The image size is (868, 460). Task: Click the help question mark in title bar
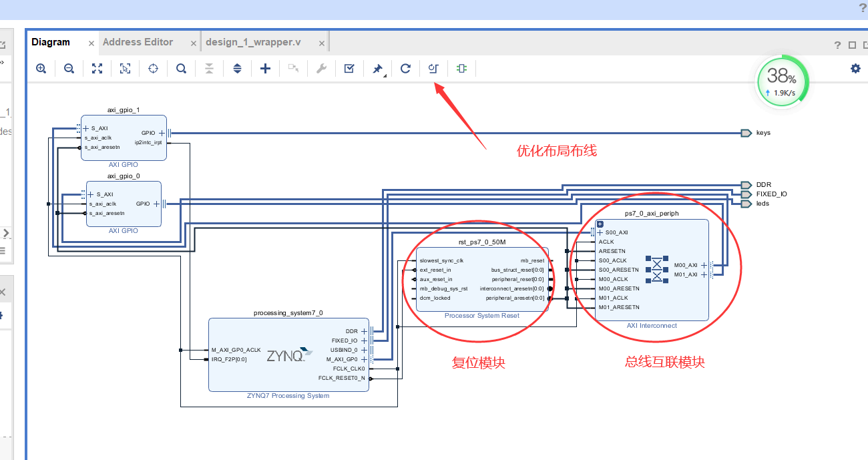coord(863,8)
